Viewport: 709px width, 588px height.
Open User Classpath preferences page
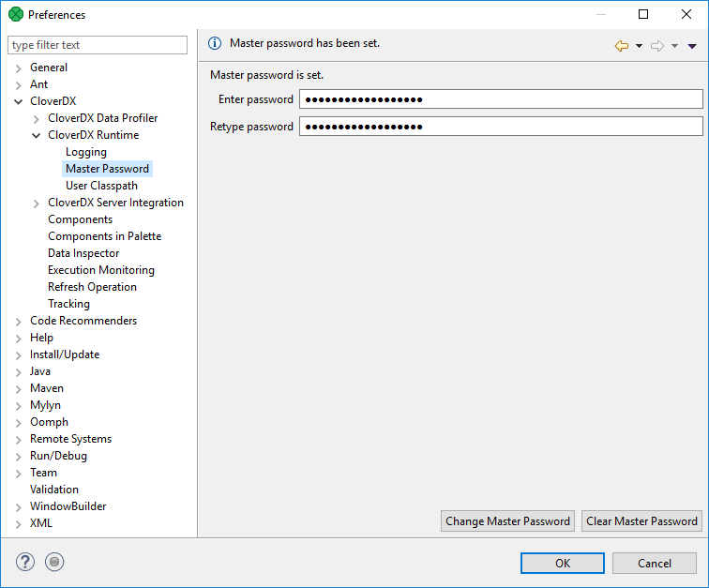(101, 186)
